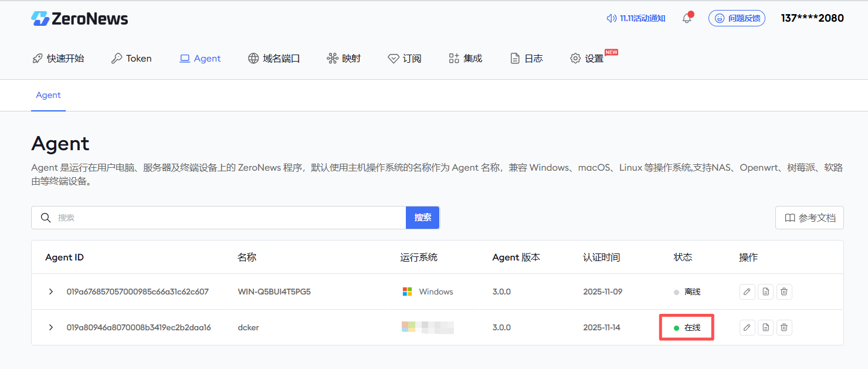Click trash icon for dcker agent
868x369 pixels.
coord(784,327)
